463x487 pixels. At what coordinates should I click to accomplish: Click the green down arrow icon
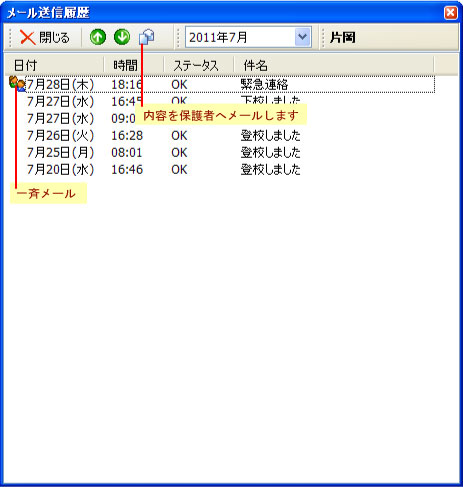point(122,37)
